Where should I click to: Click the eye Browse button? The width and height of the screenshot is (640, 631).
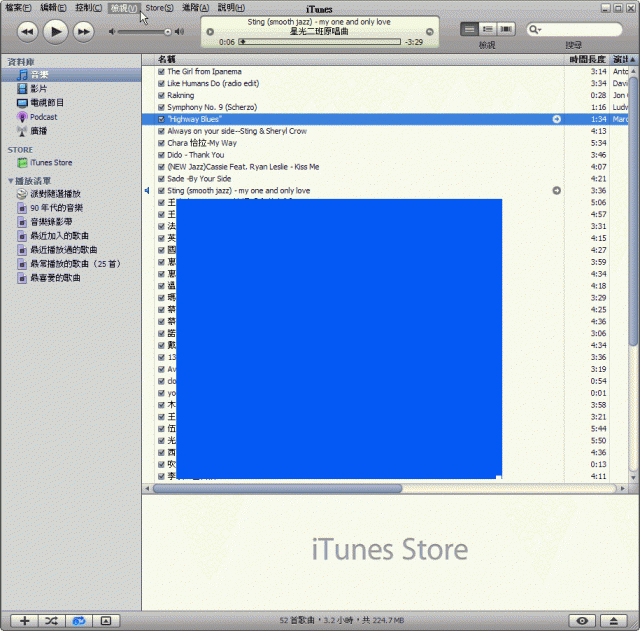pos(582,620)
